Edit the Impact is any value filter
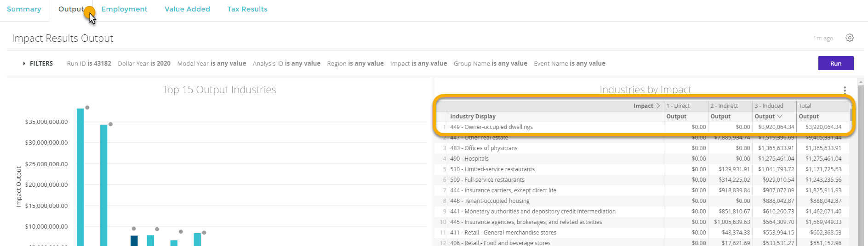 (x=418, y=63)
